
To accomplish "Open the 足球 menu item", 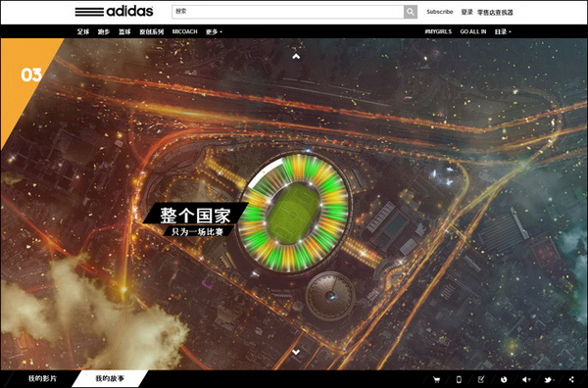I will pyautogui.click(x=83, y=32).
